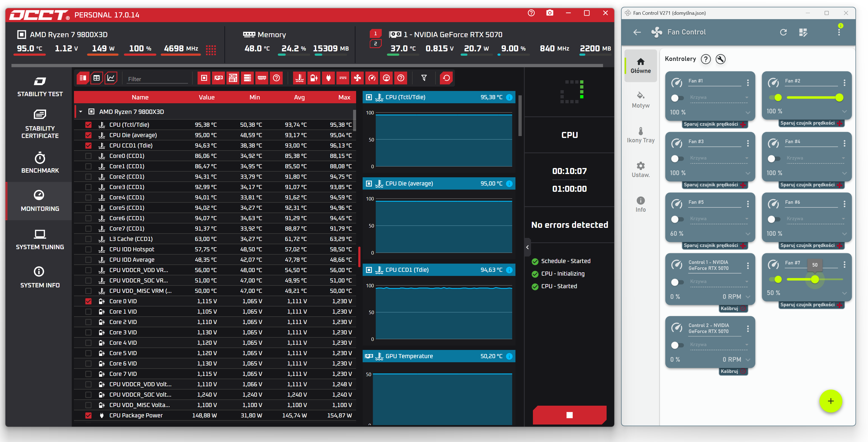Open OCCT help question mark icon

[x=531, y=13]
